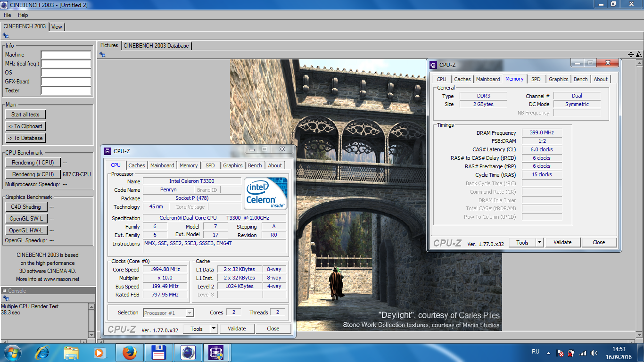
Task: Open About tab in Memory CPU-Z window
Action: pyautogui.click(x=601, y=79)
